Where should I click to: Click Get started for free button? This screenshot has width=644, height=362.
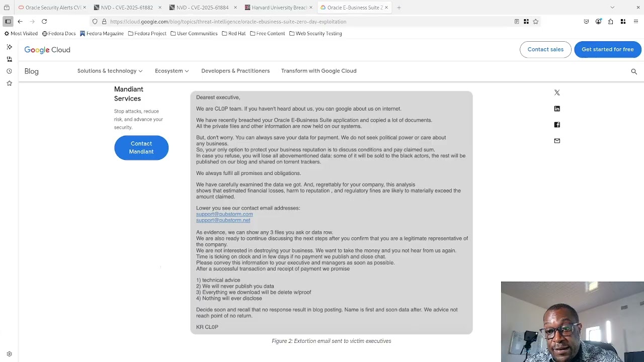click(608, 49)
